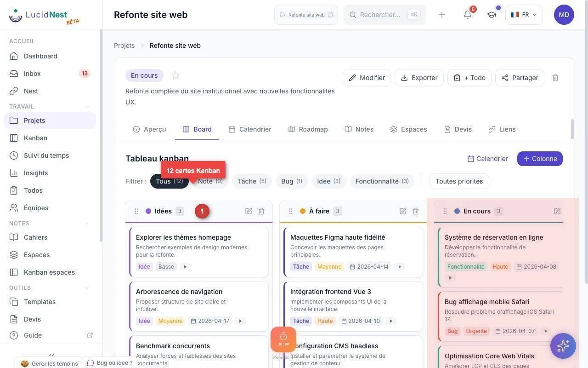Switch to the Roadmap tab
The height and width of the screenshot is (368, 588).
pos(308,129)
